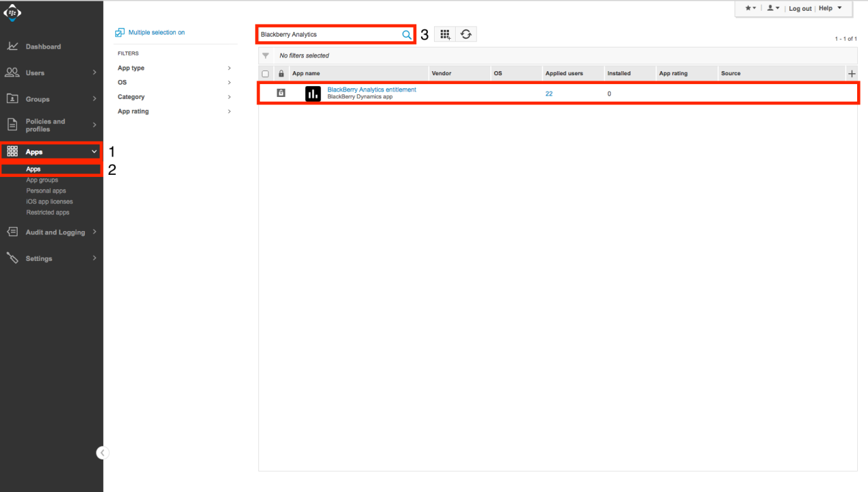Open iOS app licenses submenu item
The width and height of the screenshot is (868, 492).
50,202
